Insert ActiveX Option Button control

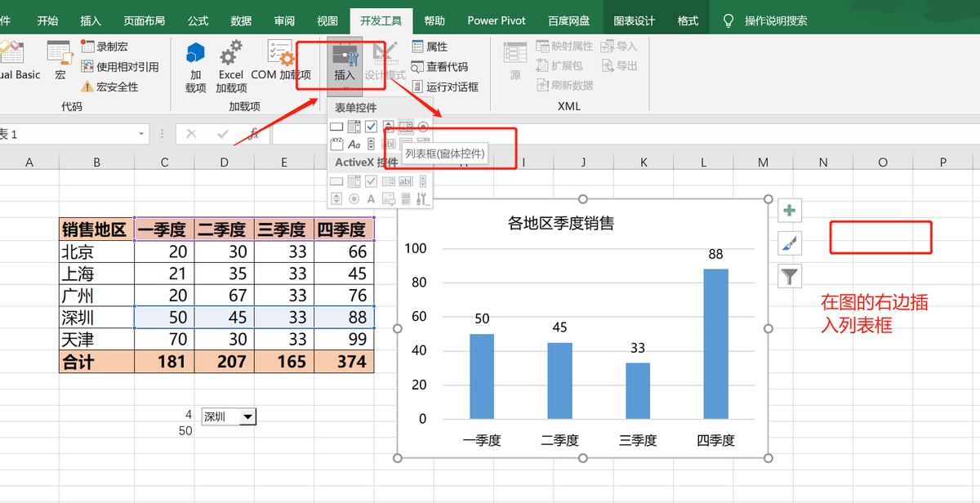pos(354,198)
